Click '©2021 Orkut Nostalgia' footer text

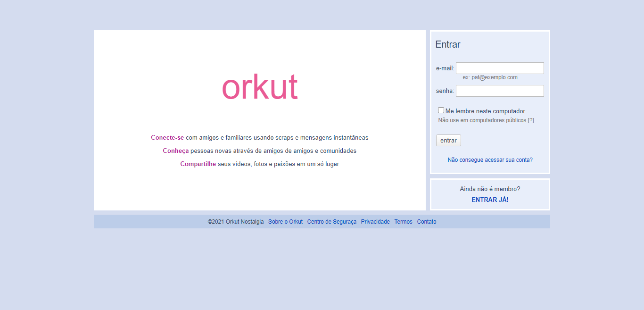(236, 222)
